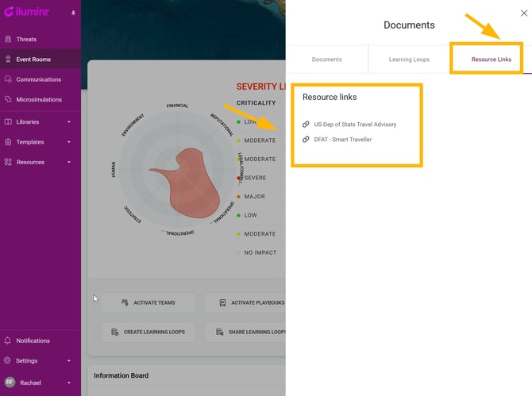Open DFAT - Smart Traveller link
Image resolution: width=532 pixels, height=396 pixels.
(342, 140)
